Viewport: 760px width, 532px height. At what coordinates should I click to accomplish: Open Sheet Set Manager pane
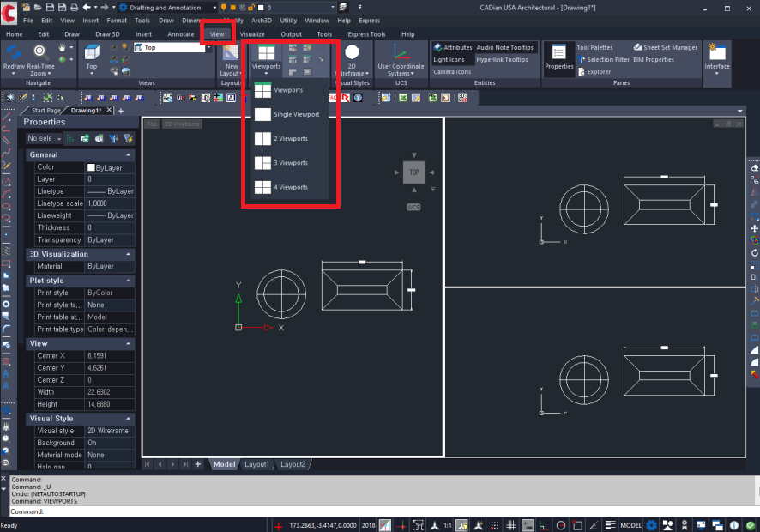point(665,48)
